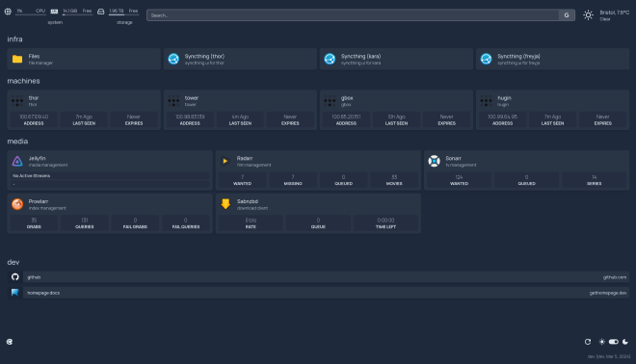The width and height of the screenshot is (636, 364).
Task: Click the Jellyfin triangle icon
Action: pyautogui.click(x=17, y=162)
